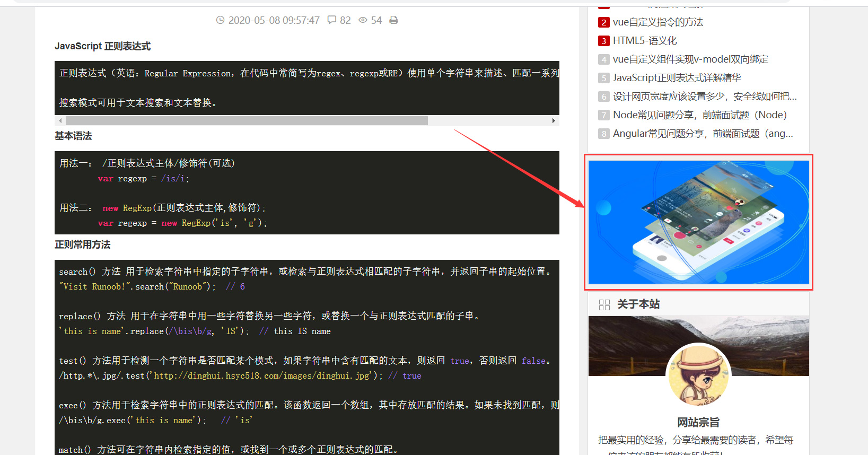This screenshot has width=868, height=455.
Task: Click the blue mobile phone banner image
Action: tap(698, 222)
